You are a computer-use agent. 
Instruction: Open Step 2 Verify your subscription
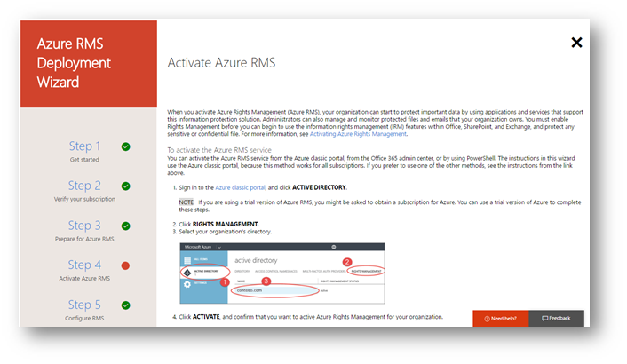(84, 191)
